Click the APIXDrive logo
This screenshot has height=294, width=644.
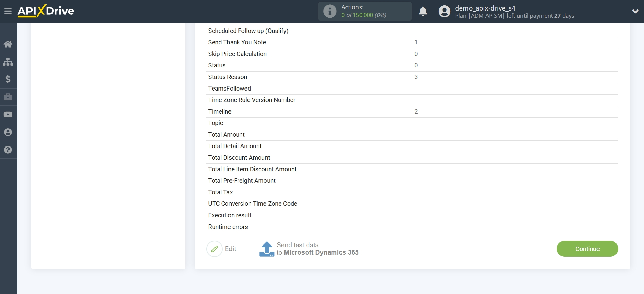(46, 11)
